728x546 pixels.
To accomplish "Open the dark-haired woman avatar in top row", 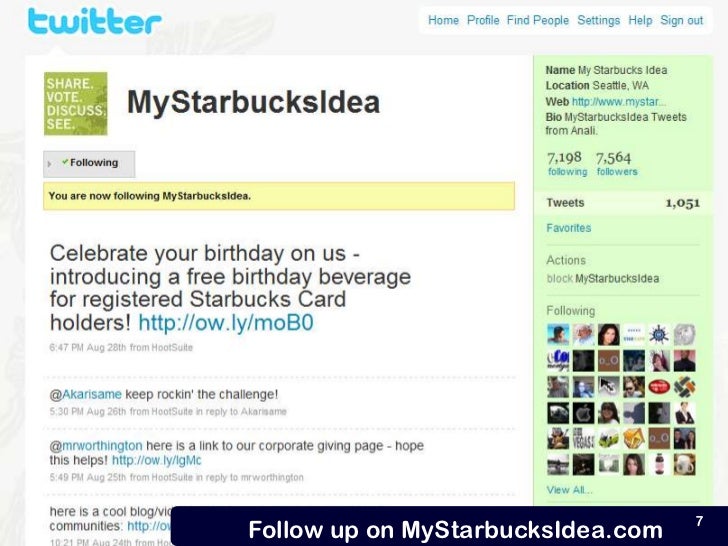I will tap(609, 334).
